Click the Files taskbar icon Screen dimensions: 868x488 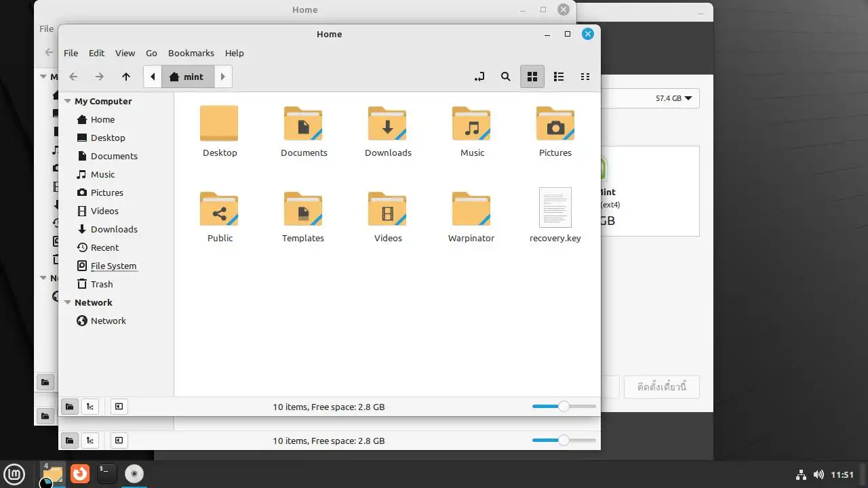coord(52,473)
